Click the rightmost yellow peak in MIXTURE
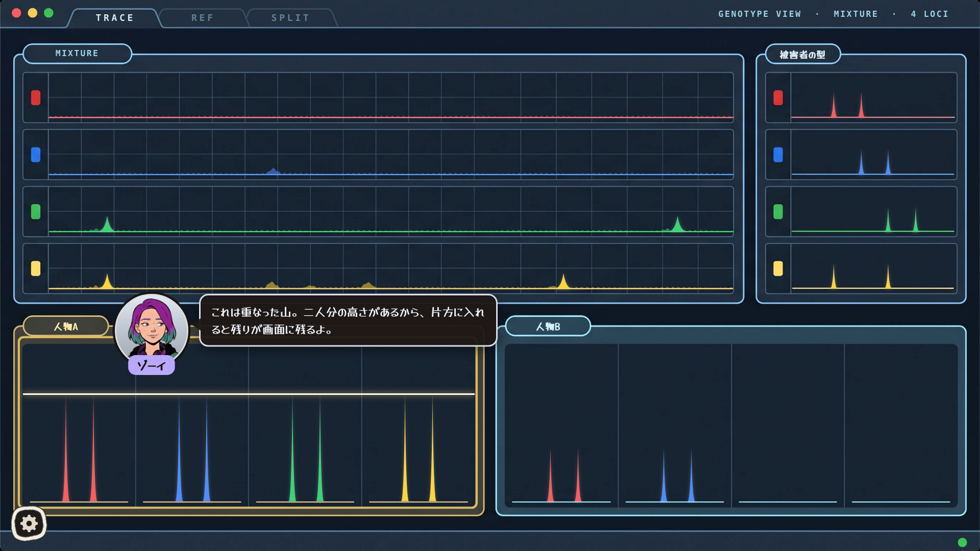This screenshot has width=980, height=551. coord(563,281)
